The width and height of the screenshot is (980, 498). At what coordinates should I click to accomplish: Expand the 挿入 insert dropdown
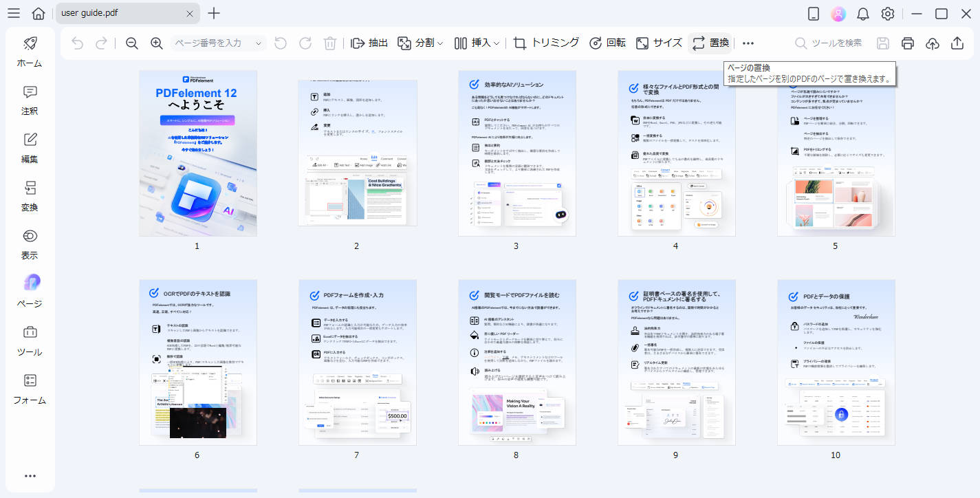point(477,43)
